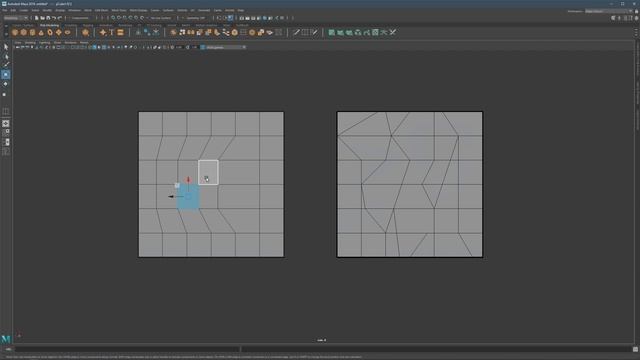Switch to the Rigging shelf tab
Image resolution: width=640 pixels, height=360 pixels.
click(88, 25)
